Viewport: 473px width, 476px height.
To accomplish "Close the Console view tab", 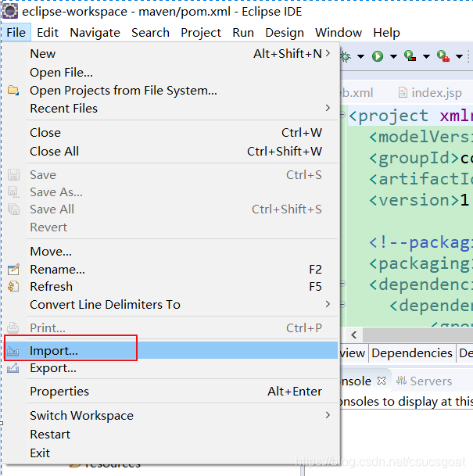I will pyautogui.click(x=382, y=381).
